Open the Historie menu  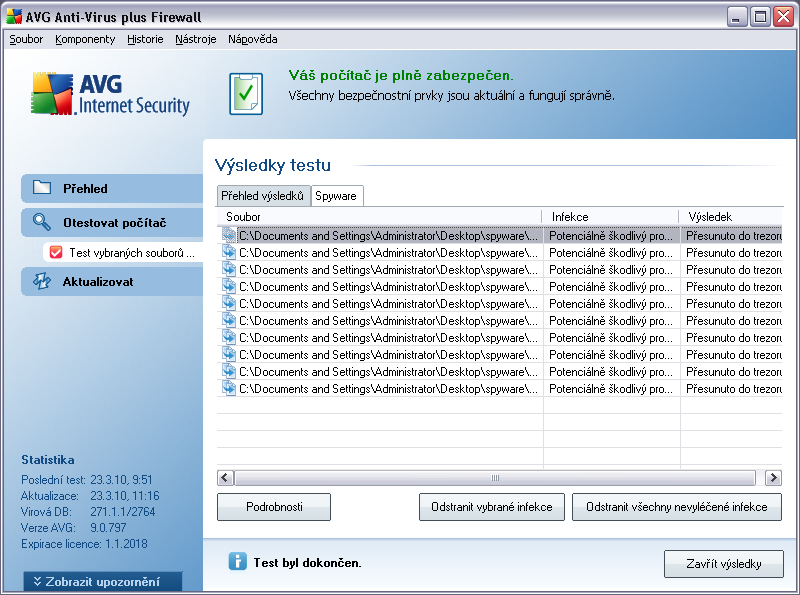point(145,39)
